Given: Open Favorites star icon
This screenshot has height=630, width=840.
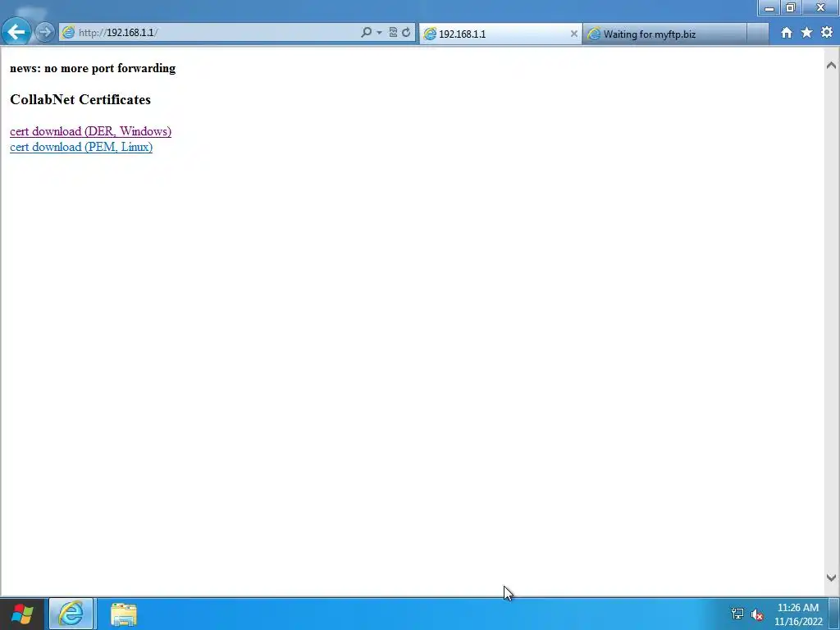Looking at the screenshot, I should (806, 33).
